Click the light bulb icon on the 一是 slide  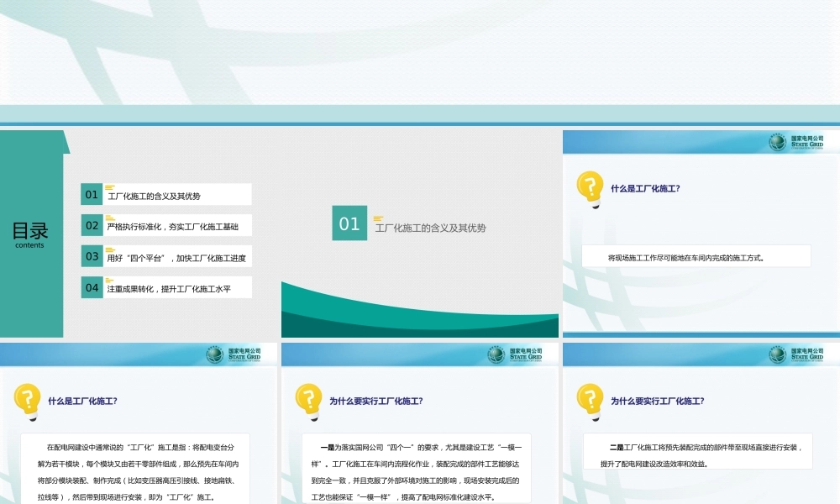pos(308,401)
